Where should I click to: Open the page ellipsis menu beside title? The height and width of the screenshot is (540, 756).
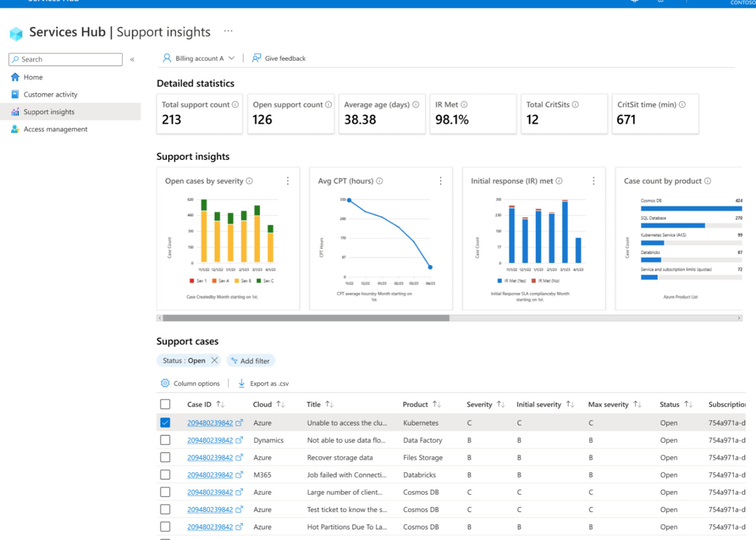click(x=228, y=31)
